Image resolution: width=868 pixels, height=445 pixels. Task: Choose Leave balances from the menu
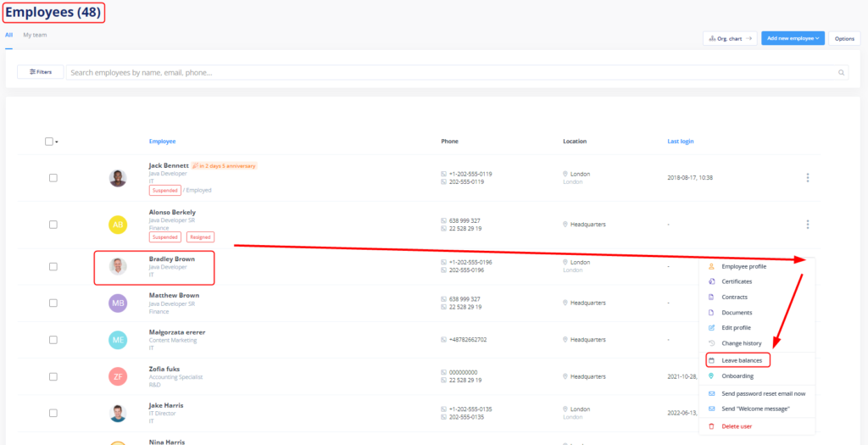(x=742, y=360)
